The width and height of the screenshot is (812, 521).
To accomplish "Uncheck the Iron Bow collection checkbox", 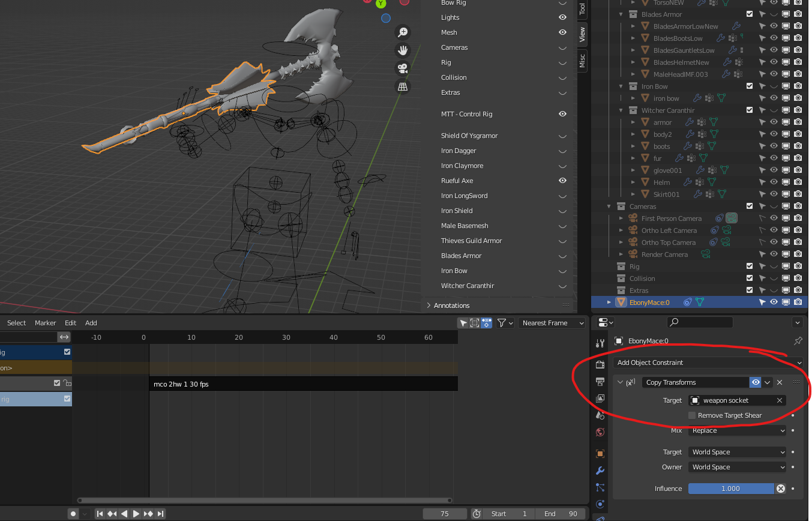I will [x=749, y=86].
